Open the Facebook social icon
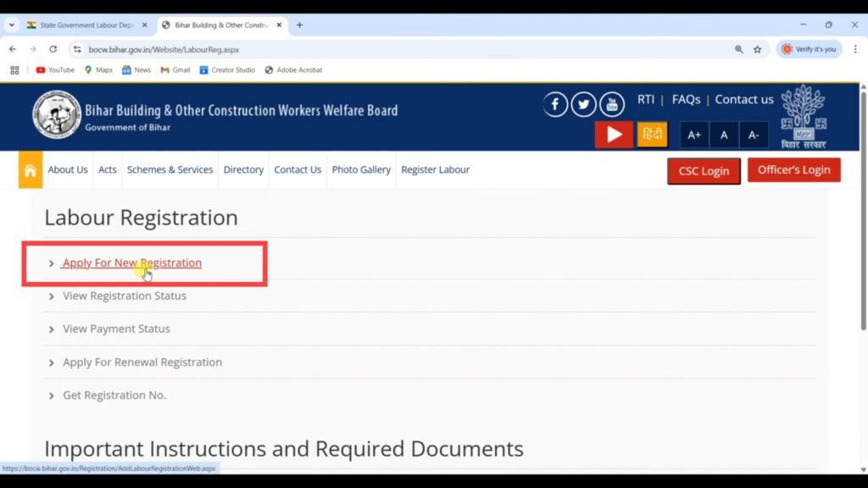This screenshot has width=868, height=488. coord(554,104)
